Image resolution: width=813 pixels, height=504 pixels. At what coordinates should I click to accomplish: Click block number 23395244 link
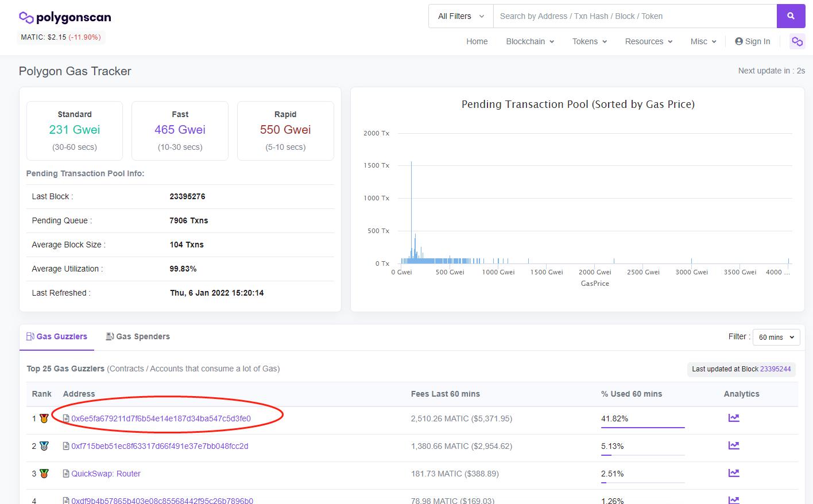click(775, 369)
